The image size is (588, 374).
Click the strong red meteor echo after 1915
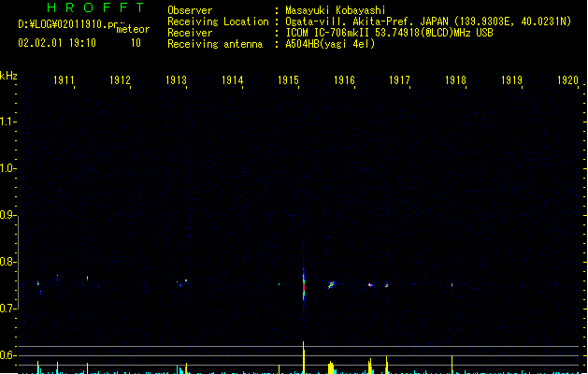coord(304,287)
